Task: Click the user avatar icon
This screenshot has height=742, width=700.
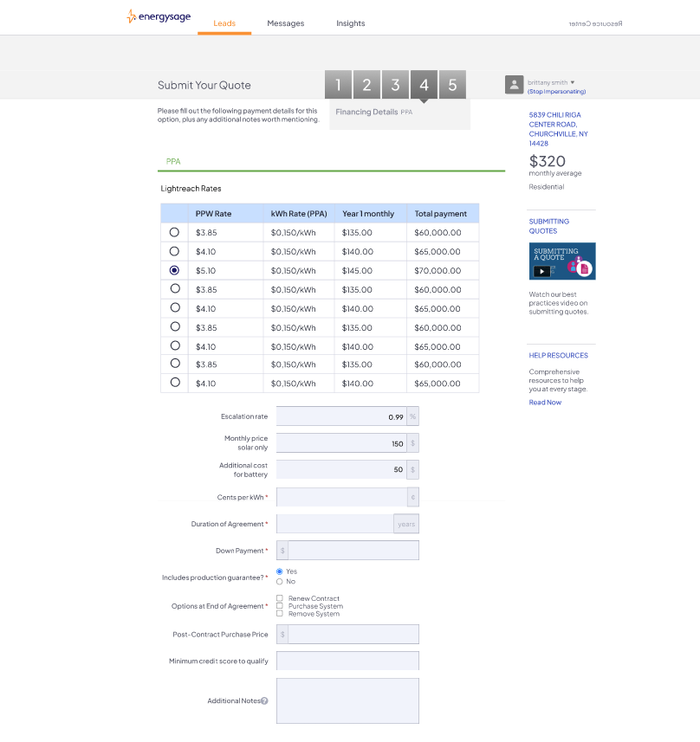Action: [514, 84]
